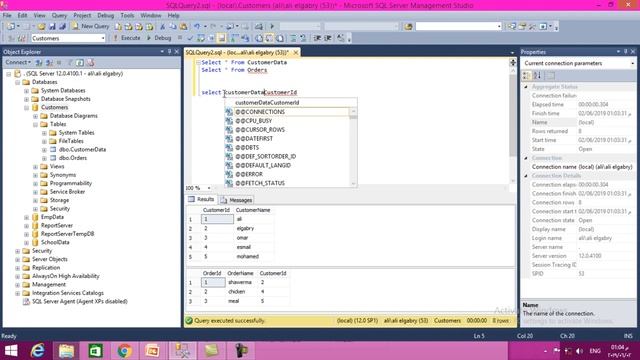Screen dimensions: 640x360
Task: Click the Copy icon in toolbar
Action: click(x=173, y=27)
